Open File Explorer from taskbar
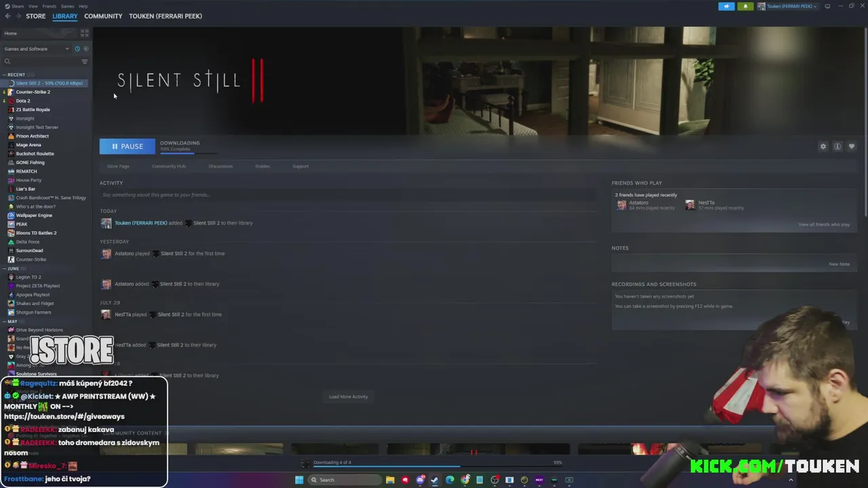 390,480
